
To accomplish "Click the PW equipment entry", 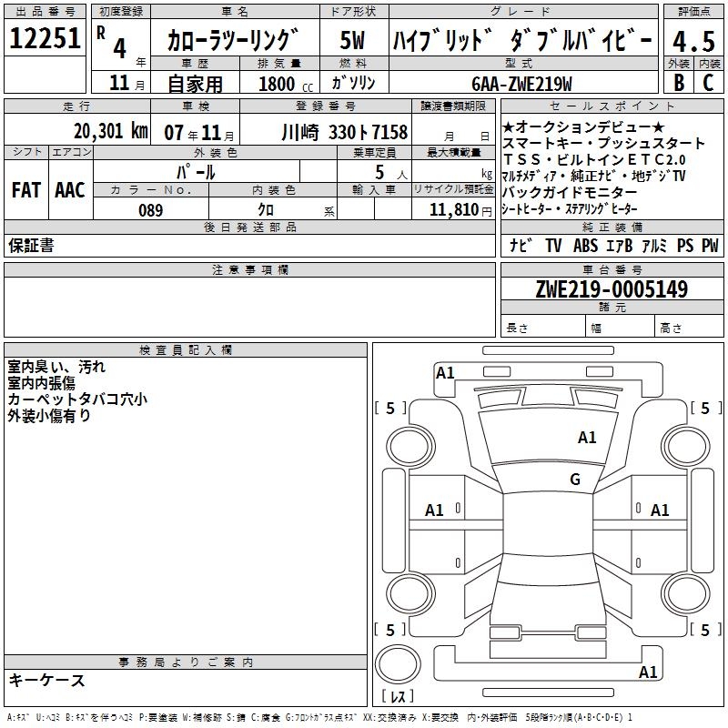I will [x=710, y=245].
